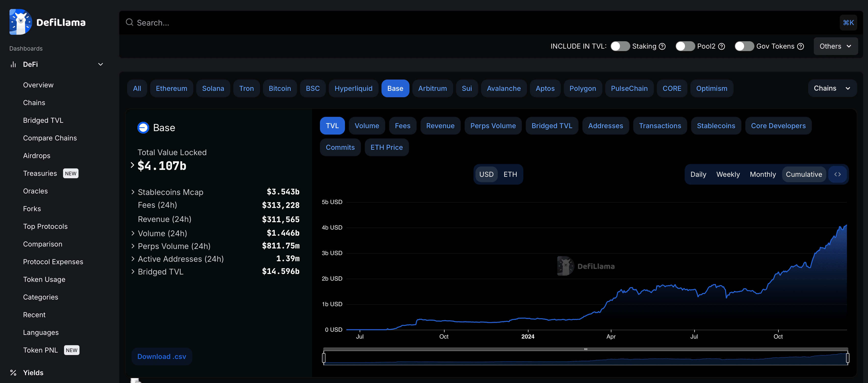
Task: Click the embed chart code icon
Action: click(x=837, y=174)
